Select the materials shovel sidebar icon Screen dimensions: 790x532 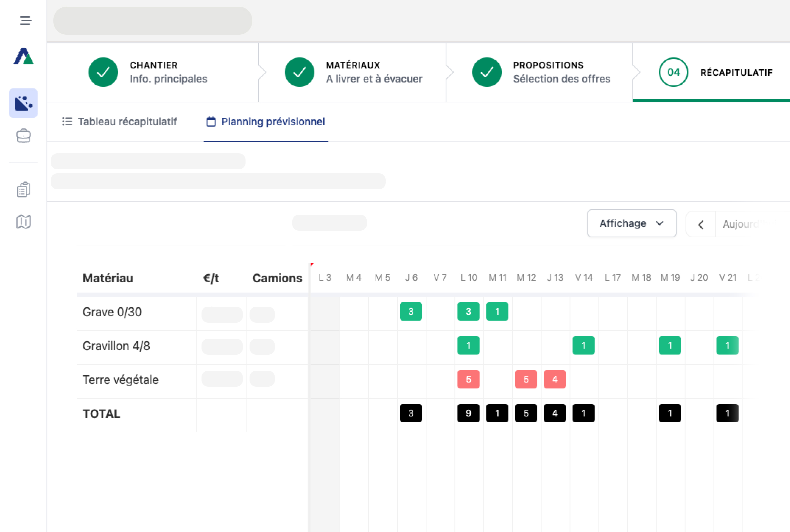click(23, 103)
